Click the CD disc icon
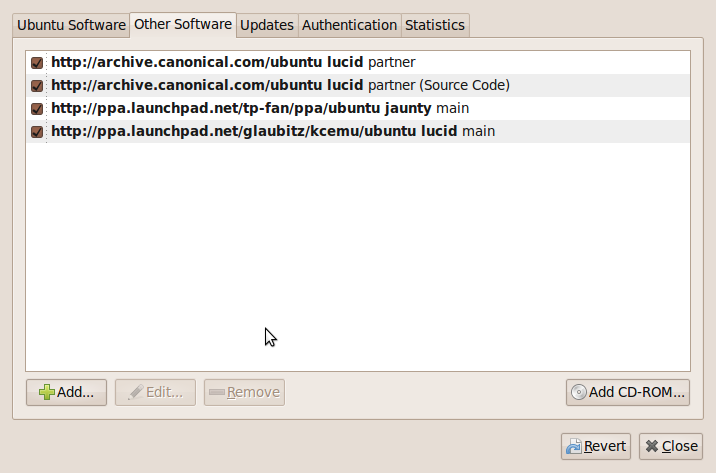 pyautogui.click(x=578, y=392)
